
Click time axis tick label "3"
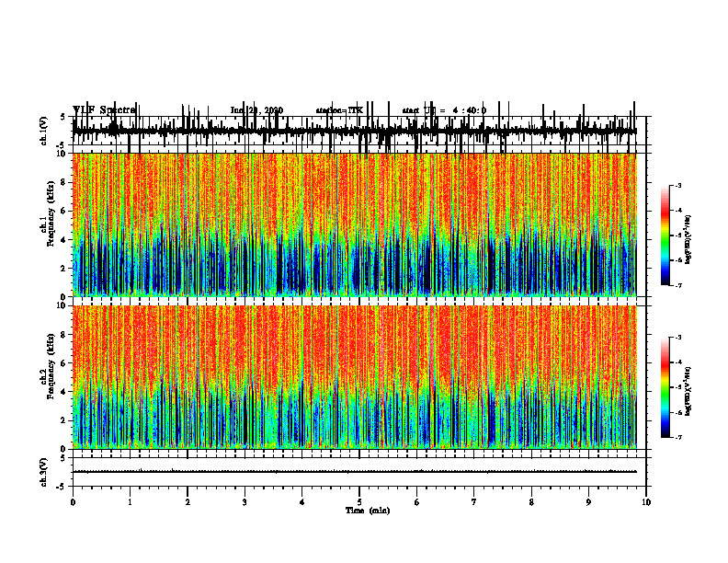pos(245,502)
